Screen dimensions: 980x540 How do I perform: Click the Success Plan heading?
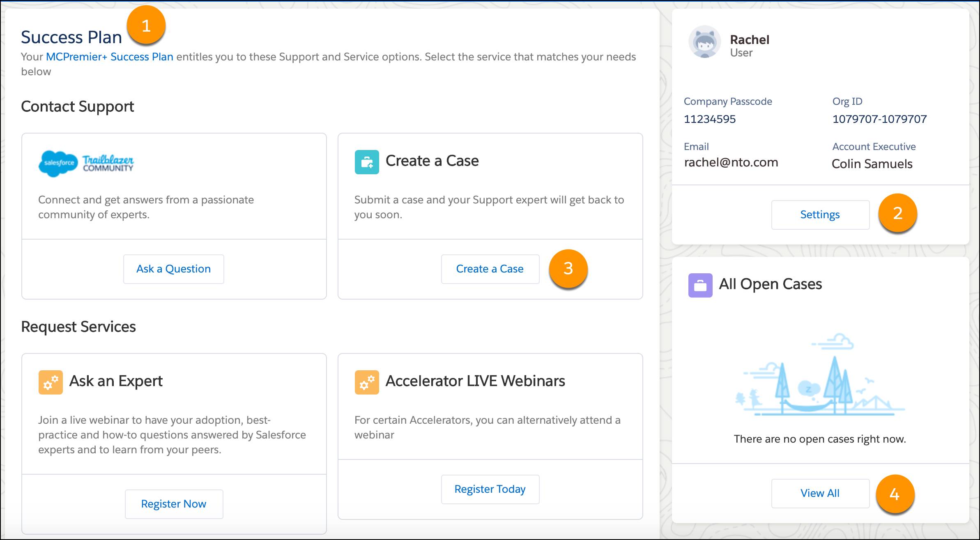[x=71, y=37]
